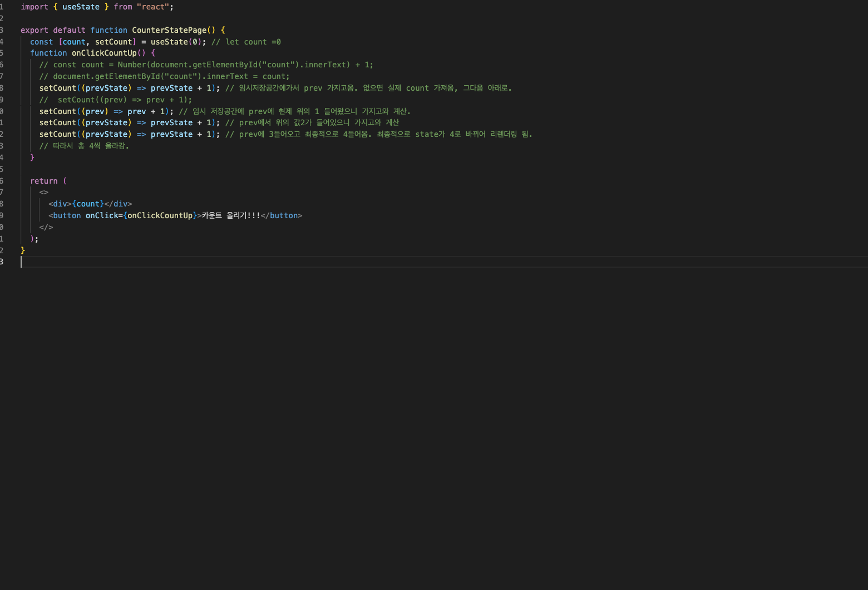Click the '// let count =0' comment
The image size is (868, 590).
(246, 42)
